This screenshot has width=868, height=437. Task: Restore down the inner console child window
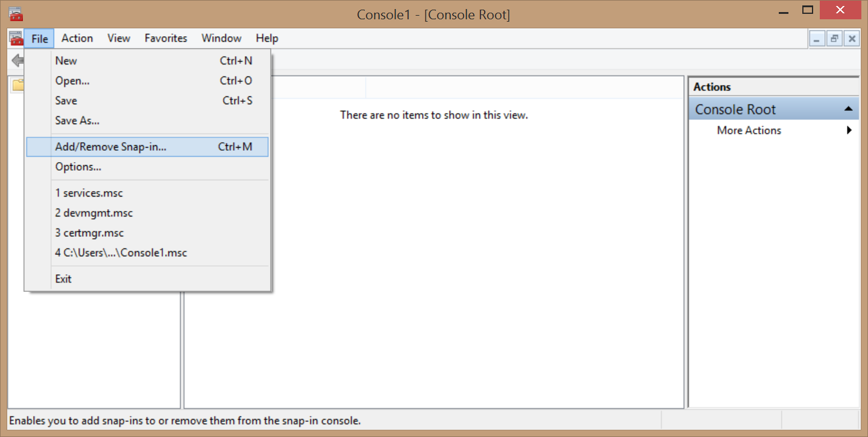(834, 39)
